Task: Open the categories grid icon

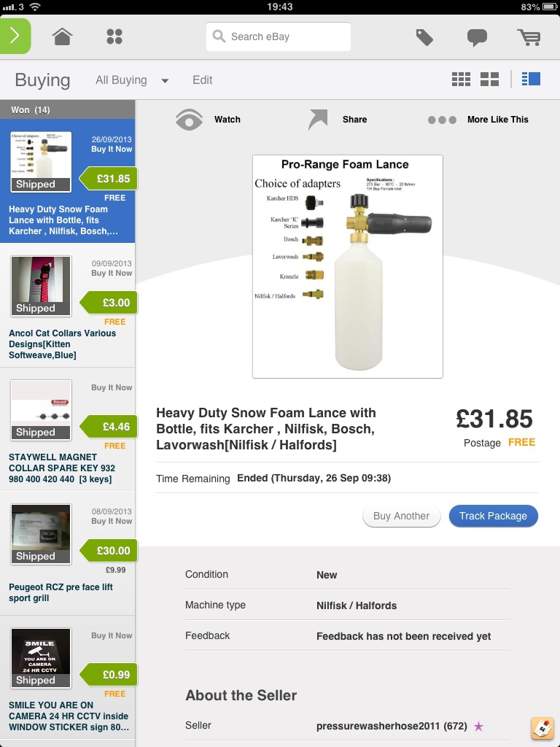Action: [114, 36]
